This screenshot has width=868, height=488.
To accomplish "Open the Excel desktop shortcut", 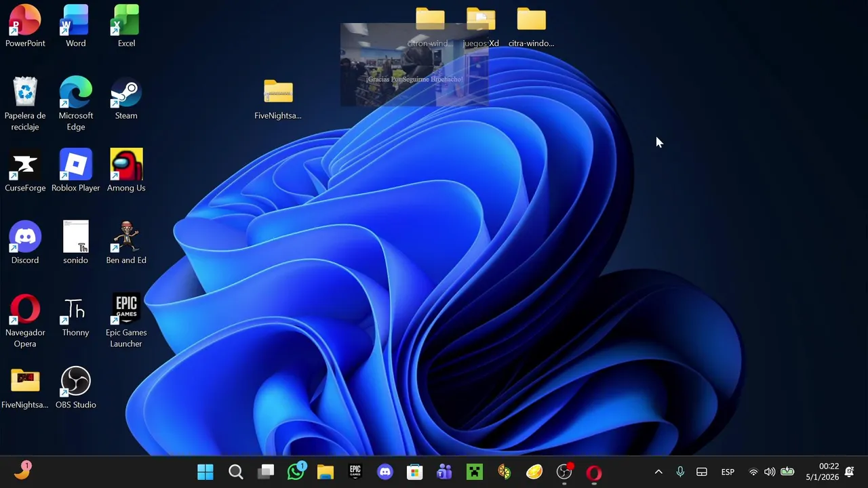I will (x=126, y=26).
